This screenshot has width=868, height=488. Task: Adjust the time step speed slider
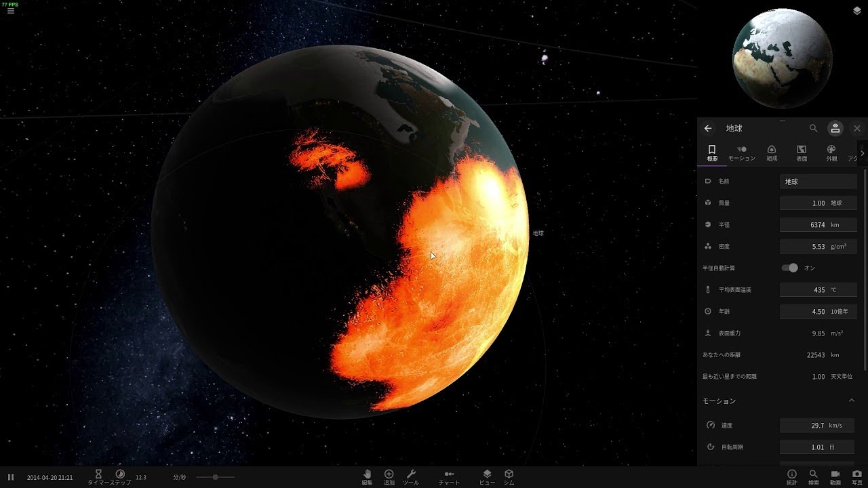pyautogui.click(x=215, y=477)
